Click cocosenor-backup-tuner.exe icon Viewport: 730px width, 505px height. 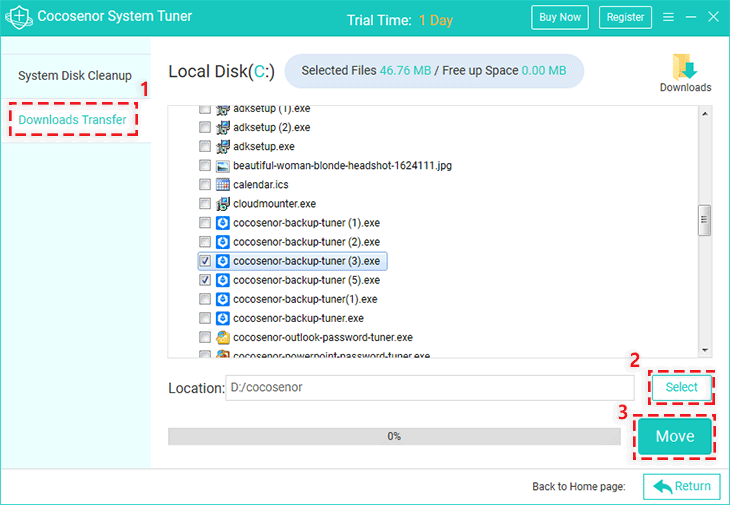(x=223, y=318)
